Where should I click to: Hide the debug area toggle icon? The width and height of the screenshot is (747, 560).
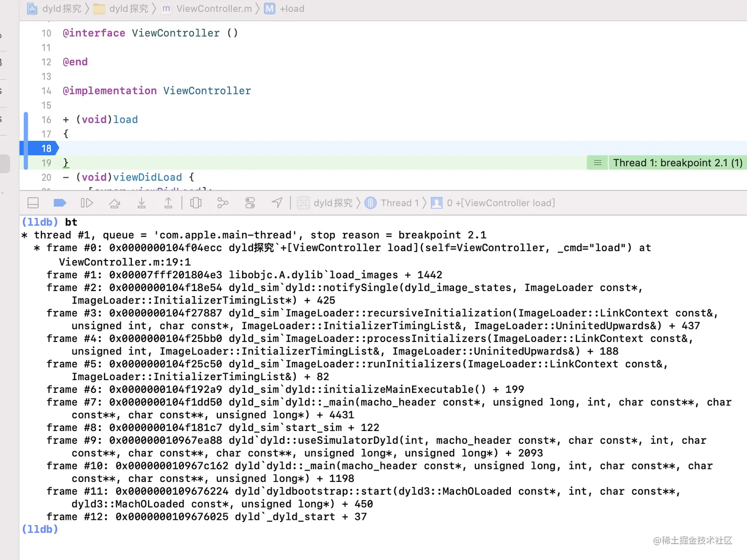(33, 203)
